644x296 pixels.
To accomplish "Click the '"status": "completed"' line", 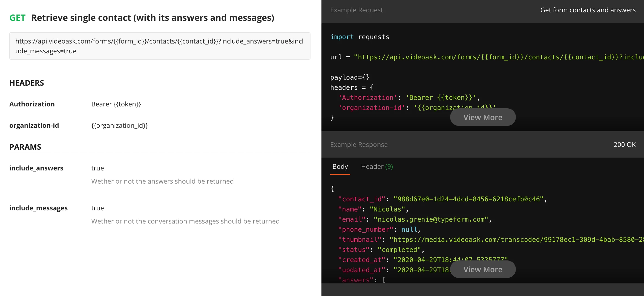I will tap(381, 250).
